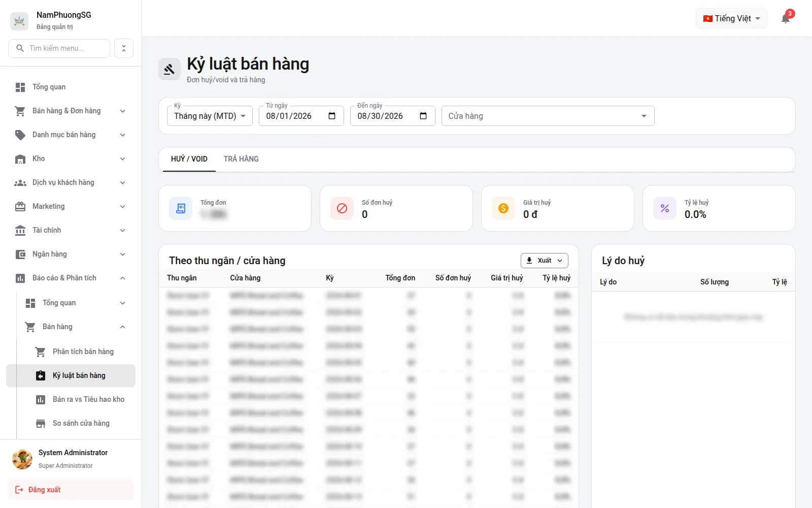This screenshot has height=508, width=812.
Task: Click the Dịch vụ khách hàng people icon
Action: (20, 183)
